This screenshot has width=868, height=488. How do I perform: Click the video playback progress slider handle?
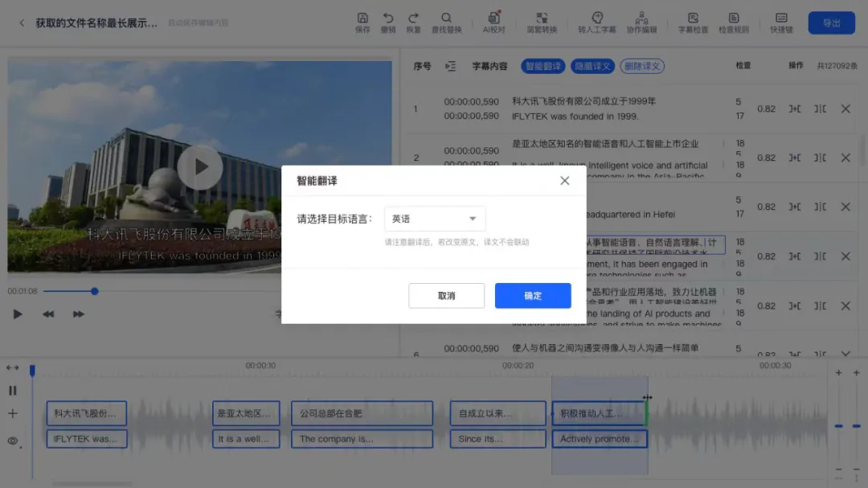95,291
